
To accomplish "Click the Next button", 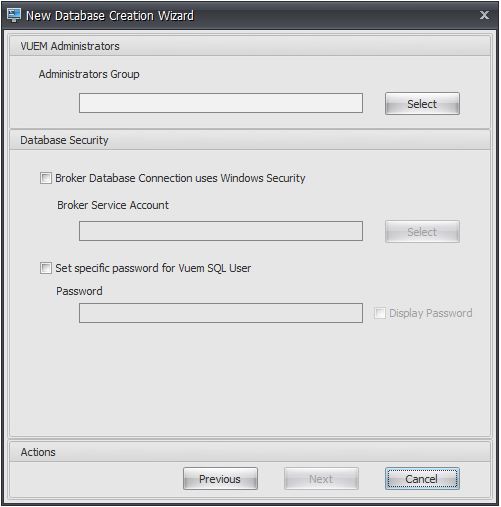I will (321, 479).
